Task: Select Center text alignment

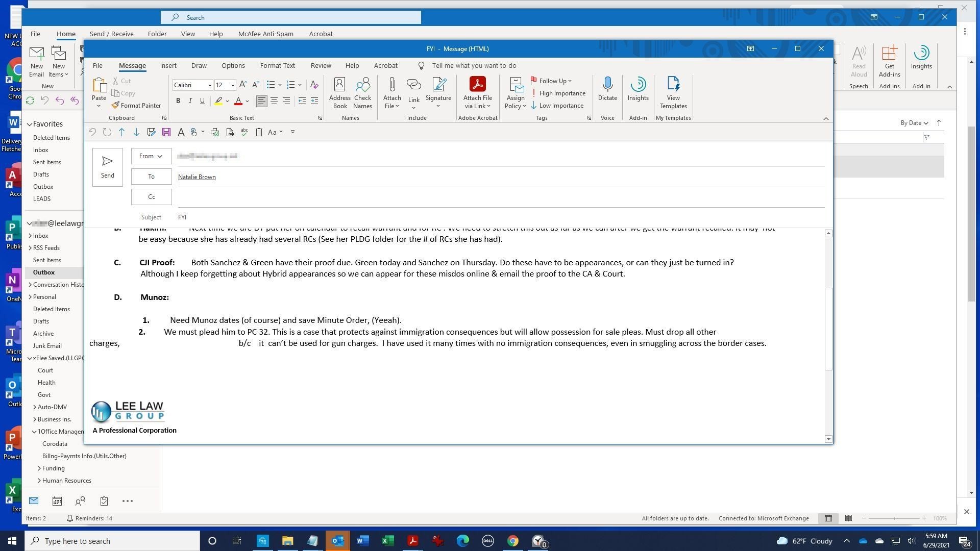Action: coord(274,101)
